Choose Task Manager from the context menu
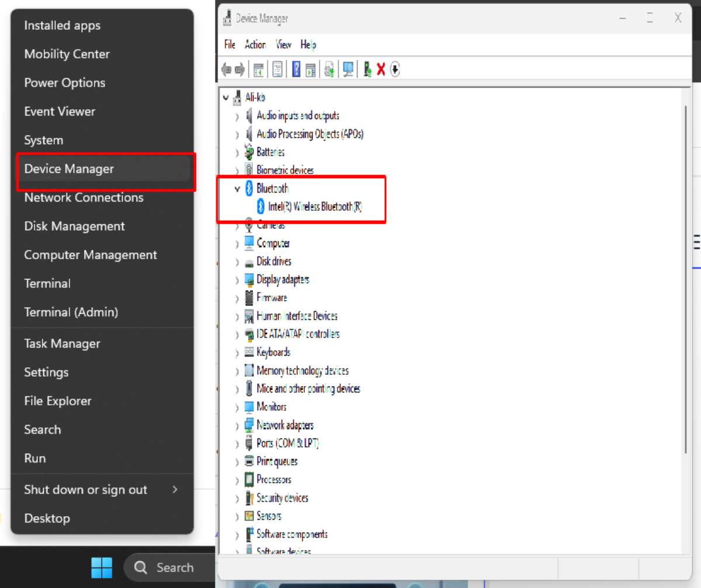 (x=102, y=343)
